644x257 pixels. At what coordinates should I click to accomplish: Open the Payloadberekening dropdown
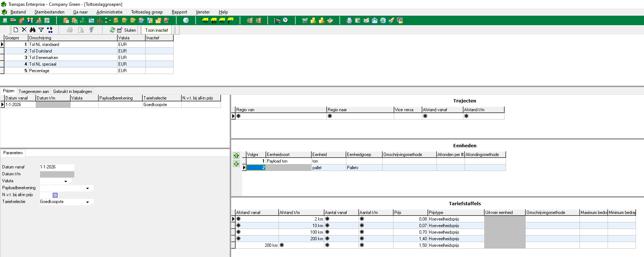pyautogui.click(x=87, y=188)
